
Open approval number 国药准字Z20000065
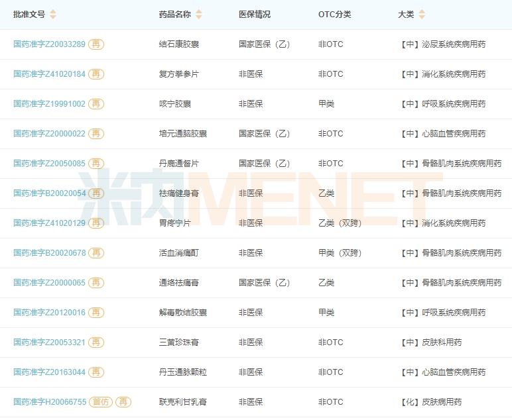[49, 282]
